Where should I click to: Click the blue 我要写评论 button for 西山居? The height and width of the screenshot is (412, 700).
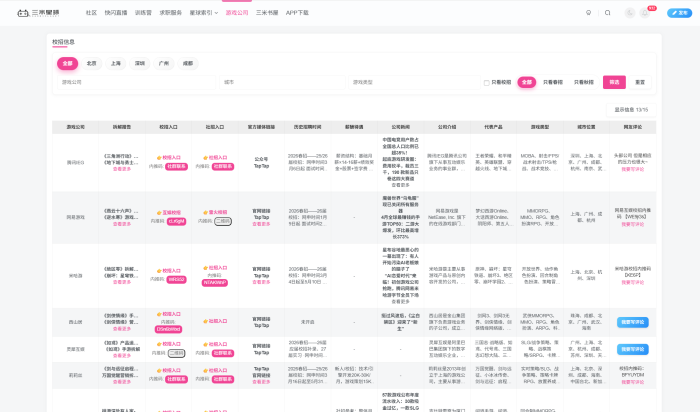point(633,322)
